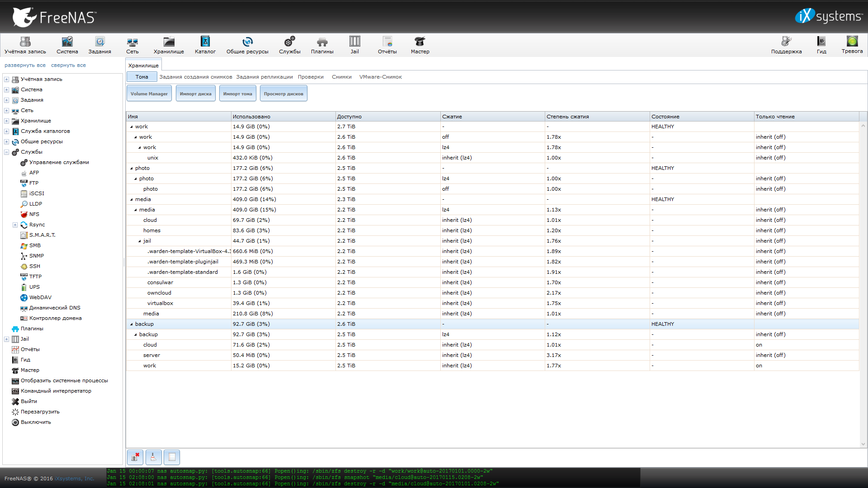This screenshot has width=868, height=488.
Task: Collapse the top-level work volume row
Action: (132, 127)
